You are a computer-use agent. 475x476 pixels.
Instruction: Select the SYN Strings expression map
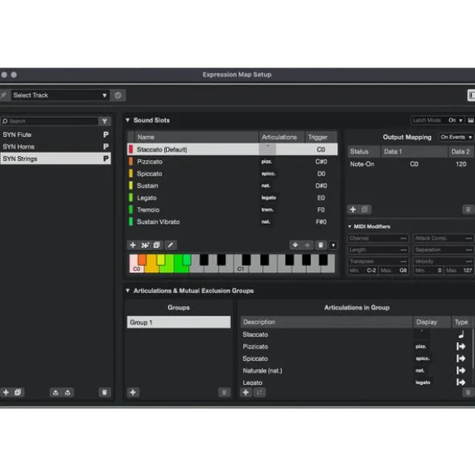tap(56, 159)
